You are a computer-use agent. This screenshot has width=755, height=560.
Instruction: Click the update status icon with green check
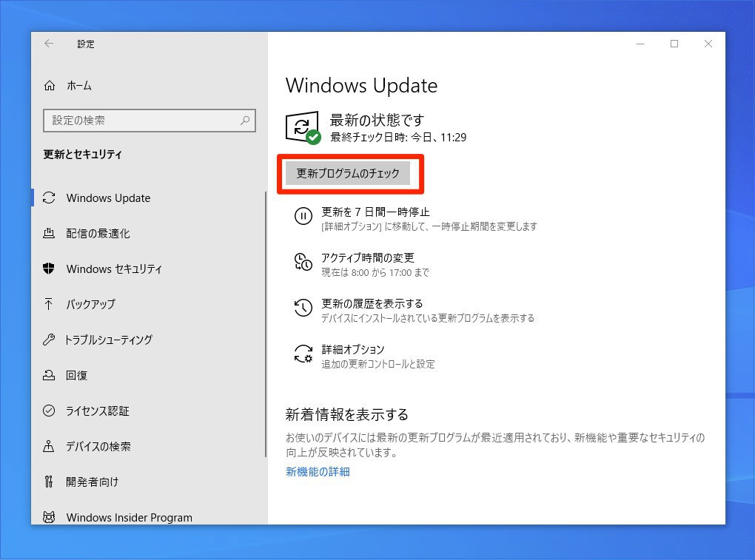point(303,127)
